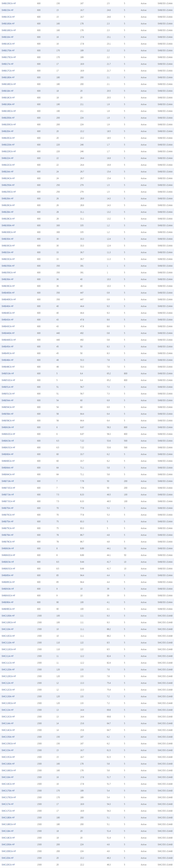This screenshot has height=868, width=174.
Task: Open the SMCJ16CA-HF part link
Action: (8, 784)
